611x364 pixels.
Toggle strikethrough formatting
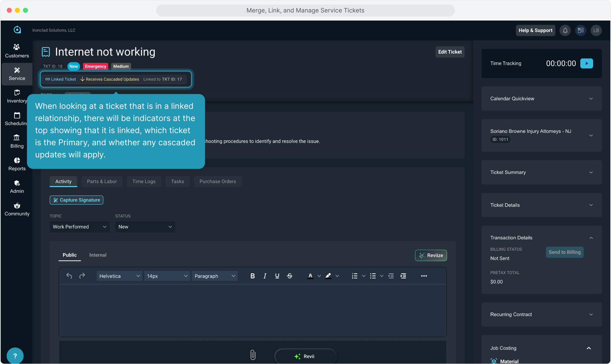point(290,276)
